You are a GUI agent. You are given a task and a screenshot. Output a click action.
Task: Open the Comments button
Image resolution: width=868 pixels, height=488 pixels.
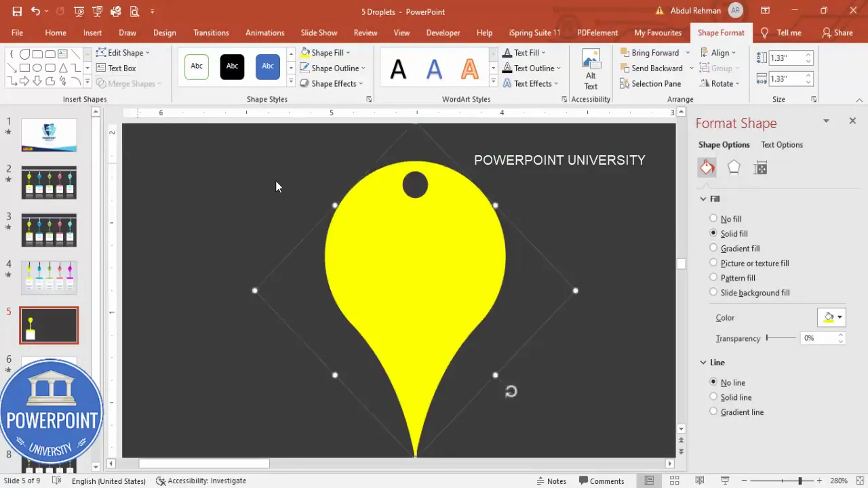click(x=601, y=481)
